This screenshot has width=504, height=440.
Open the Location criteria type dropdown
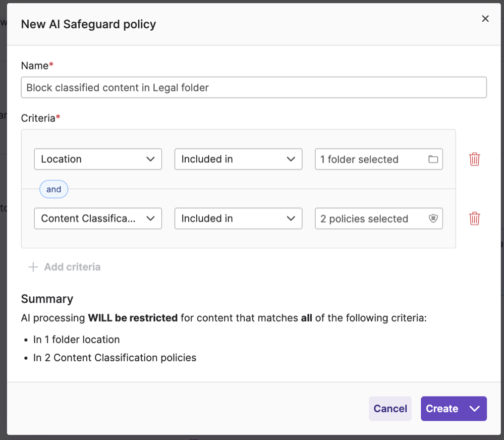coord(98,159)
